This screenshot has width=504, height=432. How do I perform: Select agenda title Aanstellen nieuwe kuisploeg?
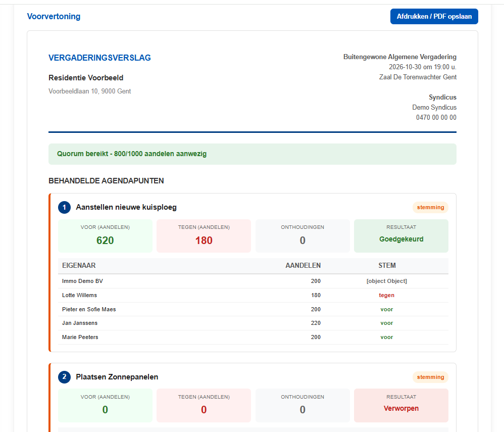coord(126,208)
